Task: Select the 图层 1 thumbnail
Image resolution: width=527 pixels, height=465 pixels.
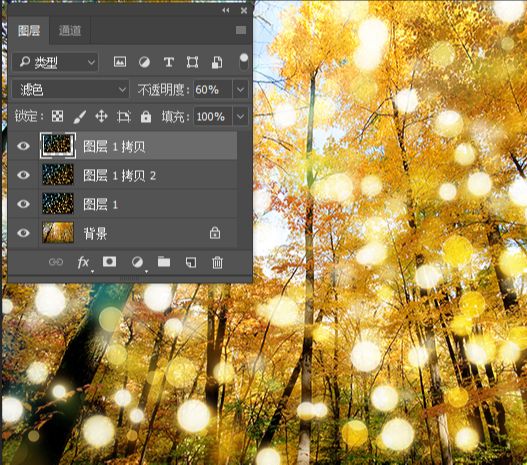Action: (58, 204)
